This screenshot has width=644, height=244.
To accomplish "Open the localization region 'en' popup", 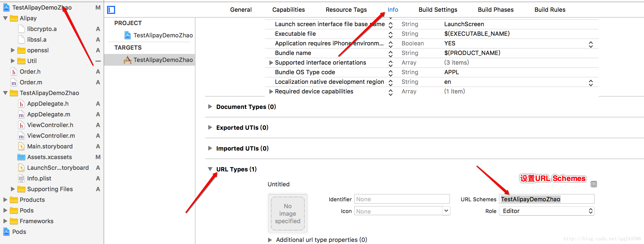I will tap(591, 83).
